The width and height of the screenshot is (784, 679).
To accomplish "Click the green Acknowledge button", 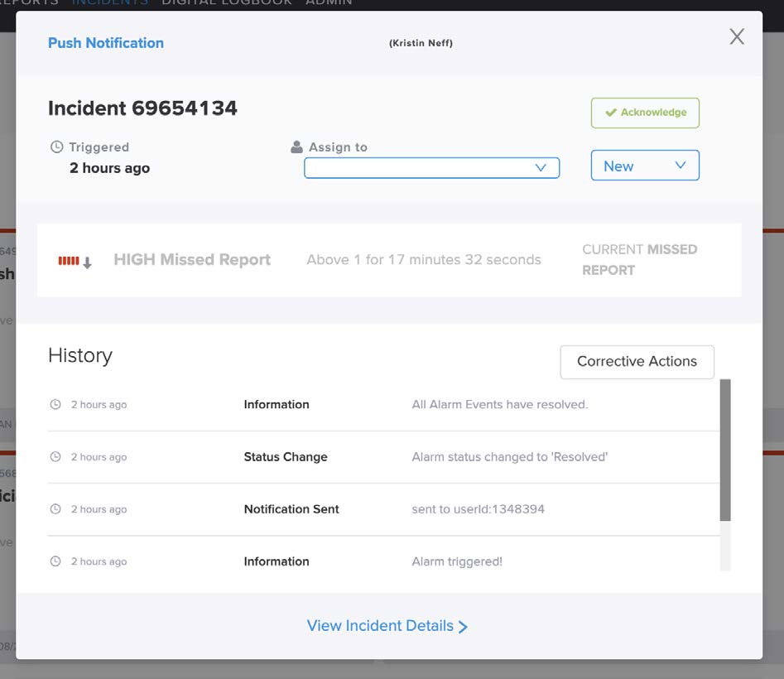I will 645,113.
